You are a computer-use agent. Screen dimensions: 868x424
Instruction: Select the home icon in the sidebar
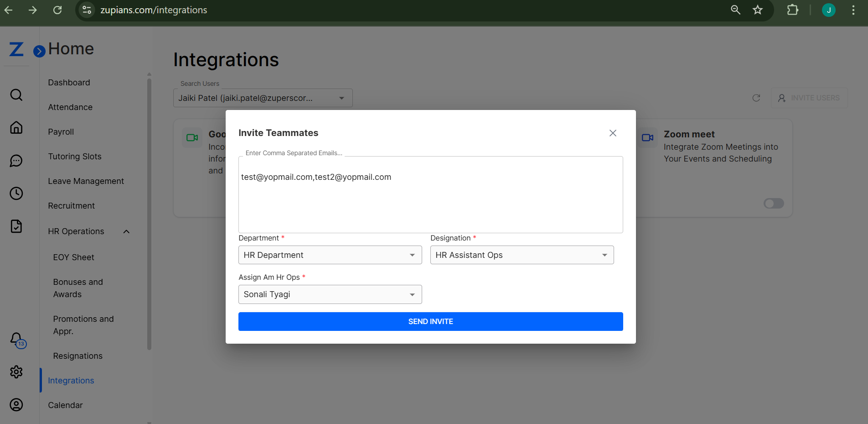point(16,127)
